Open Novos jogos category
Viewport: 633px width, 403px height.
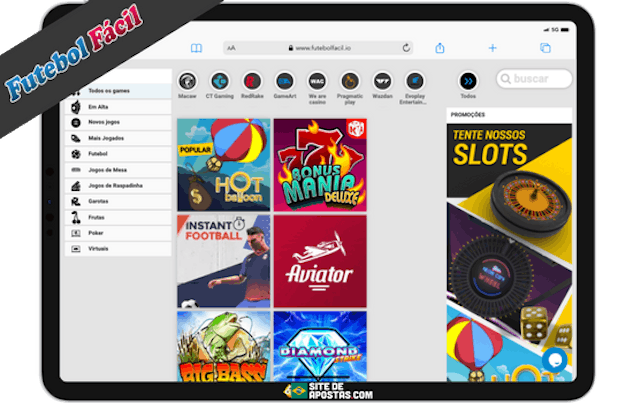[x=118, y=122]
